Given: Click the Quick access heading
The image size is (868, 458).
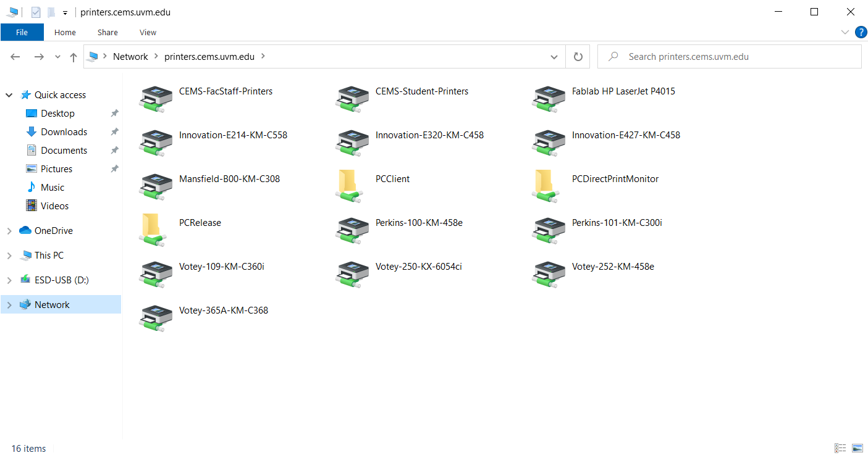Looking at the screenshot, I should (x=61, y=95).
